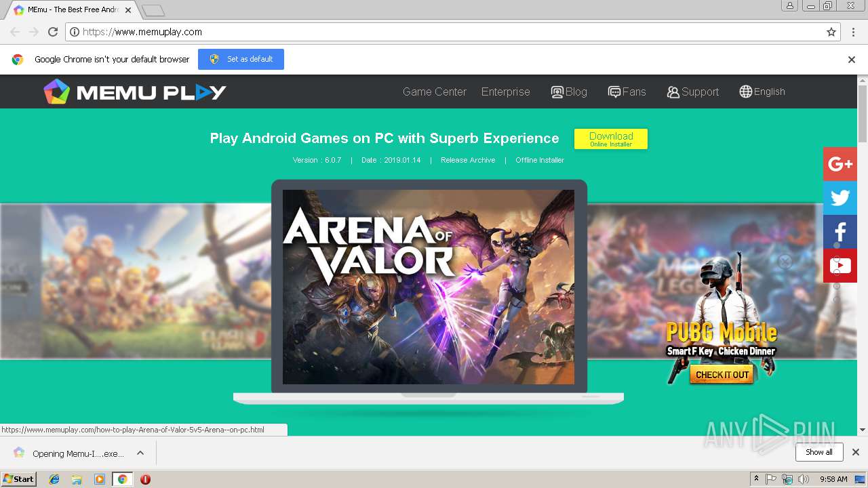Go to the Blog page
The image size is (868, 488).
pyautogui.click(x=569, y=91)
